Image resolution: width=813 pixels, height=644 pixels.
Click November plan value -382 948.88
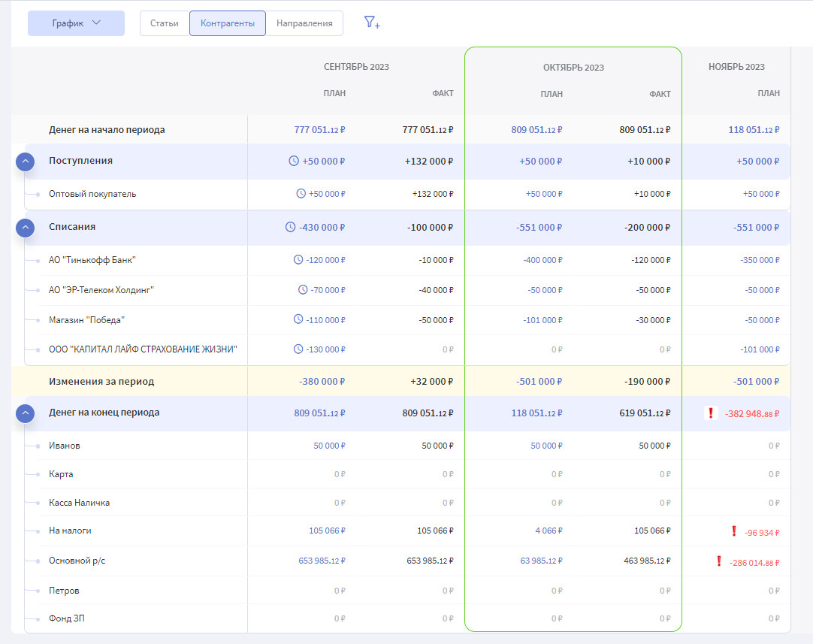tap(752, 413)
